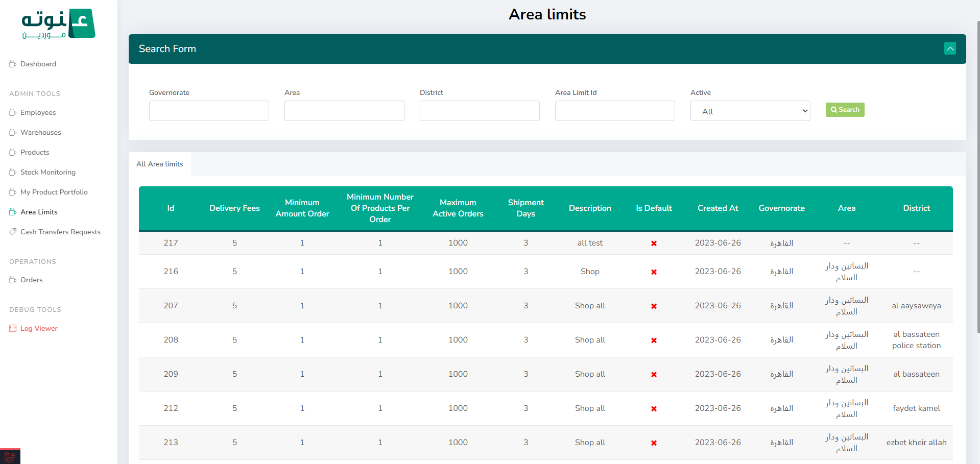Click the Is Default red X for row 207
The width and height of the screenshot is (980, 464).
pos(654,306)
